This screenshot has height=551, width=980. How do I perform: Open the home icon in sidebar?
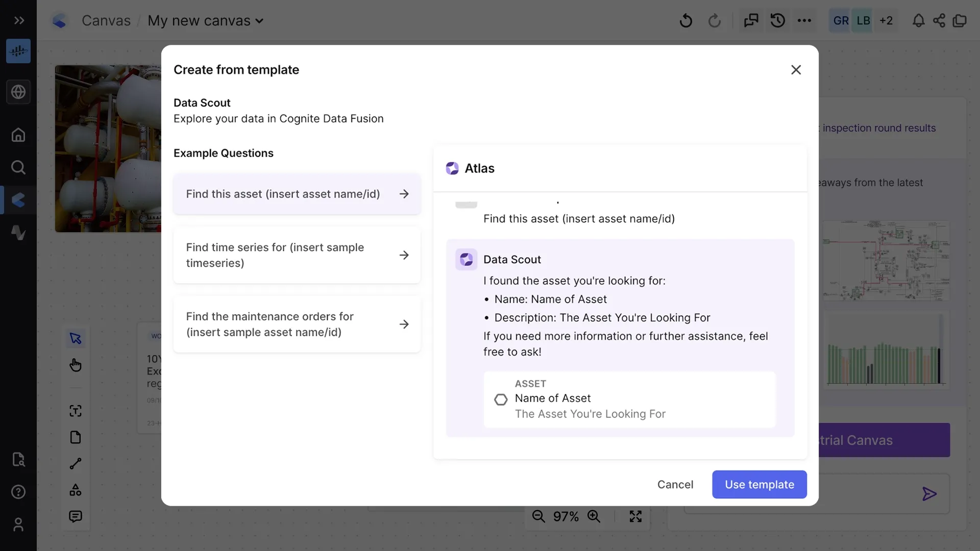pyautogui.click(x=18, y=135)
